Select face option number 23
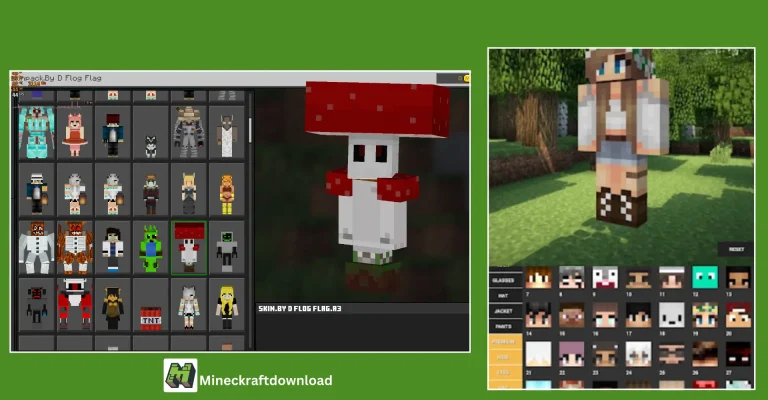Image resolution: width=768 pixels, height=400 pixels. (605, 354)
